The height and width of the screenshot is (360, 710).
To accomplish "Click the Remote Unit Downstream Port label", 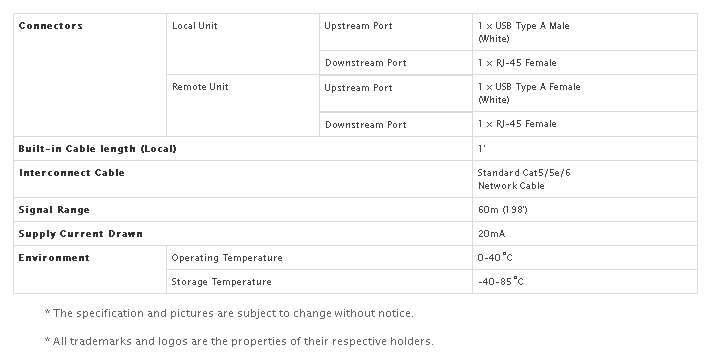I will tap(366, 125).
